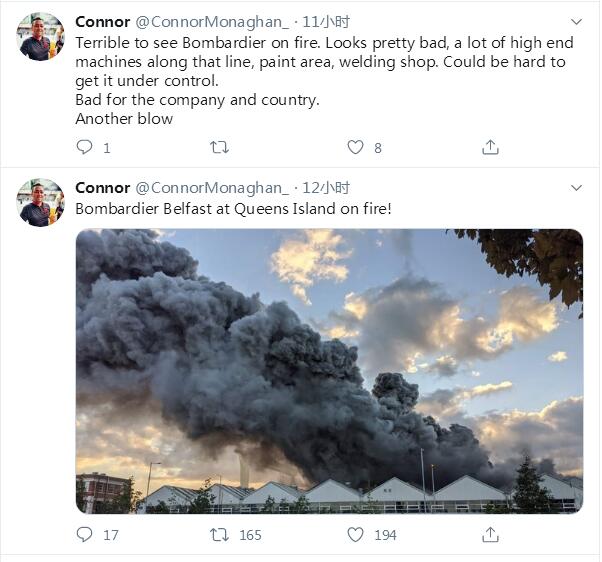The width and height of the screenshot is (602, 562).
Task: Expand the chevron menu on 11小时 tweet
Action: point(576,21)
